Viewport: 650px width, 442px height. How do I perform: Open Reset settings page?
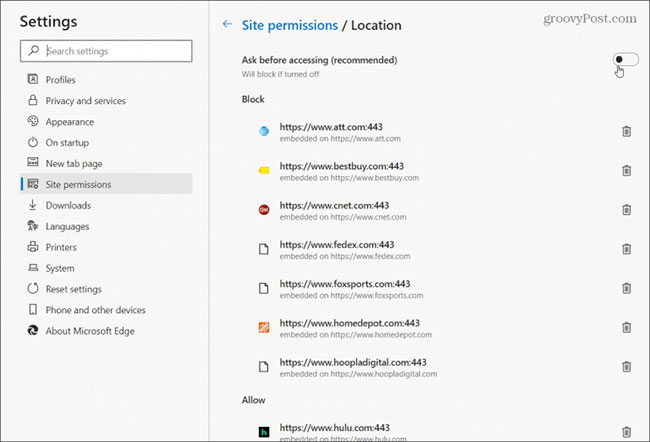pos(106,289)
